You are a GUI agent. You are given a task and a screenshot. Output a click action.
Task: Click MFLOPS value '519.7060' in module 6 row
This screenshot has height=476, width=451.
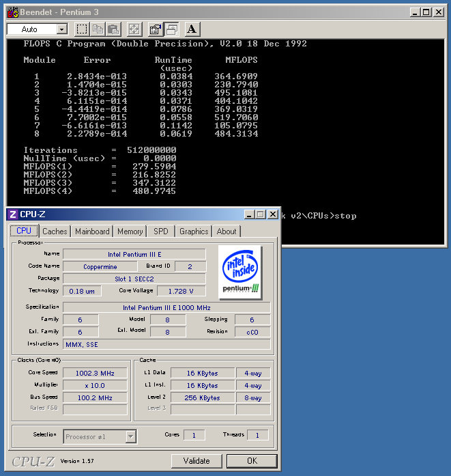coord(236,117)
